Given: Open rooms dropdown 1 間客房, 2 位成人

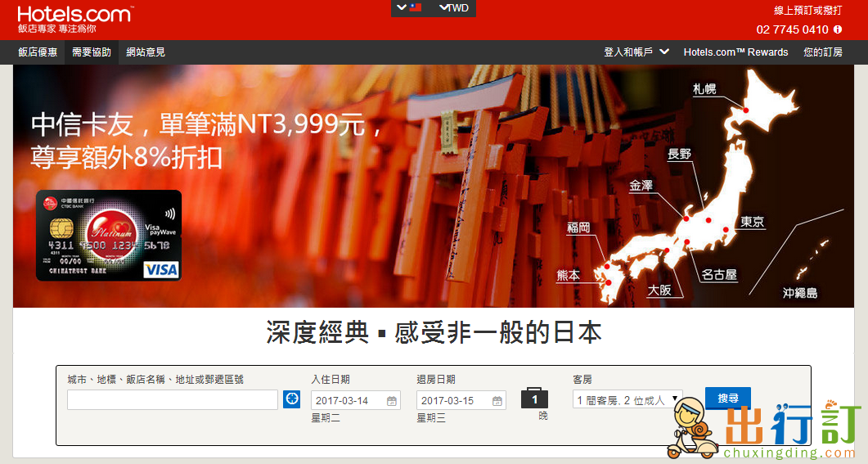Looking at the screenshot, I should [x=627, y=400].
